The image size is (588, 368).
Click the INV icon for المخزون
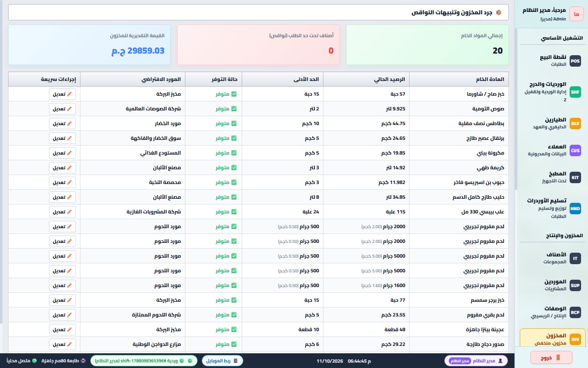click(575, 339)
